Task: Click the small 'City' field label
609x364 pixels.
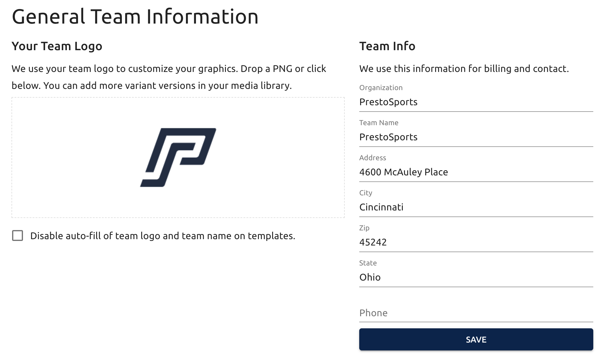Action: [x=366, y=193]
